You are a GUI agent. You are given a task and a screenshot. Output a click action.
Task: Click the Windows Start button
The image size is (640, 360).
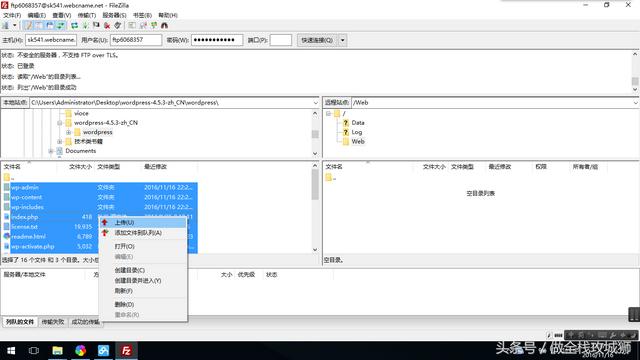(11, 350)
